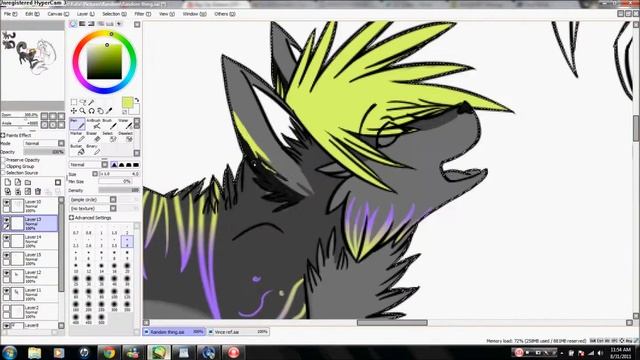Choose the Eraser tool
Image resolution: width=640 pixels, height=360 pixels.
pyautogui.click(x=93, y=137)
